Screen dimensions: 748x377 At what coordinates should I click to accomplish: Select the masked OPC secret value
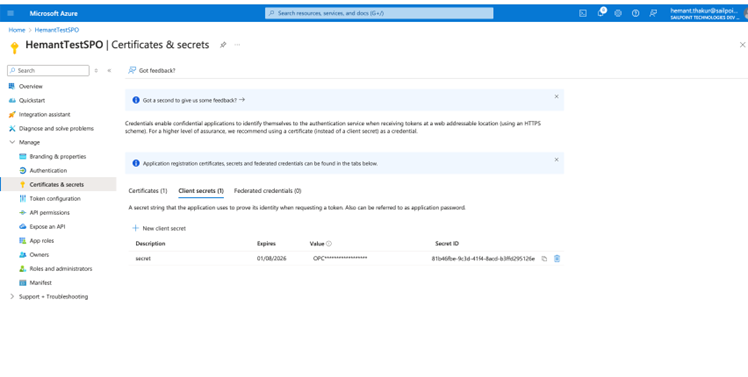pyautogui.click(x=340, y=259)
